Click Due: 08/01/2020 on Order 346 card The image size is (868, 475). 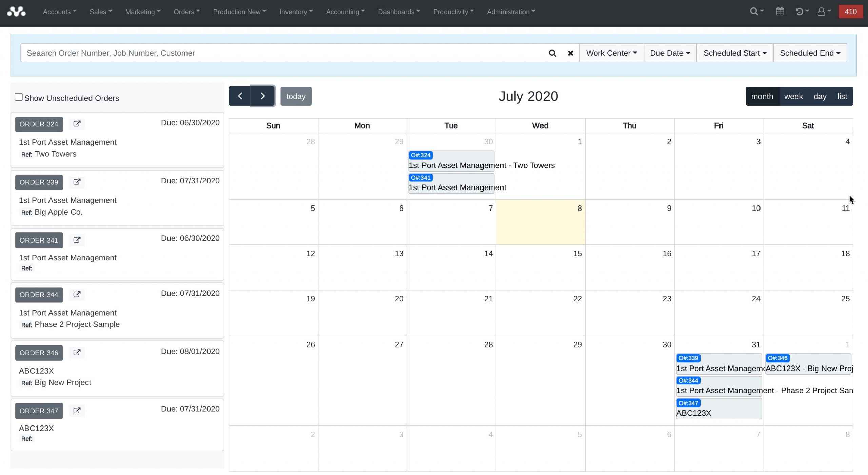190,351
